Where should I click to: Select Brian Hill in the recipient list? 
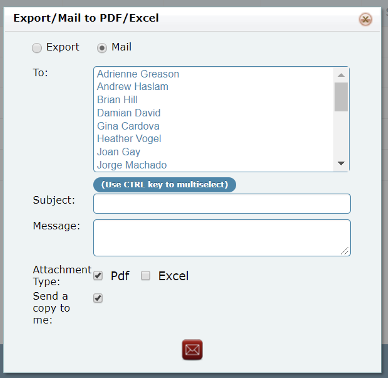215,100
